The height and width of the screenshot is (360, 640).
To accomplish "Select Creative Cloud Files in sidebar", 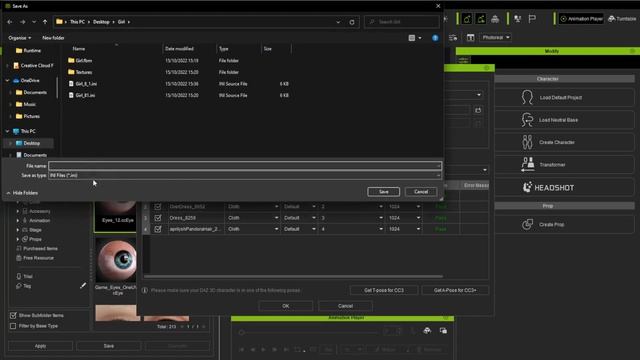I will tap(33, 65).
